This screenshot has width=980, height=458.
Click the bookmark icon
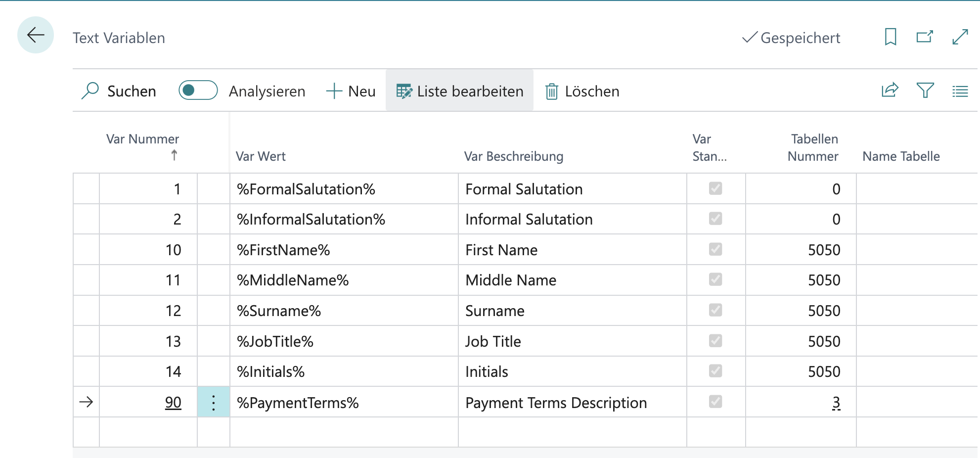tap(891, 37)
